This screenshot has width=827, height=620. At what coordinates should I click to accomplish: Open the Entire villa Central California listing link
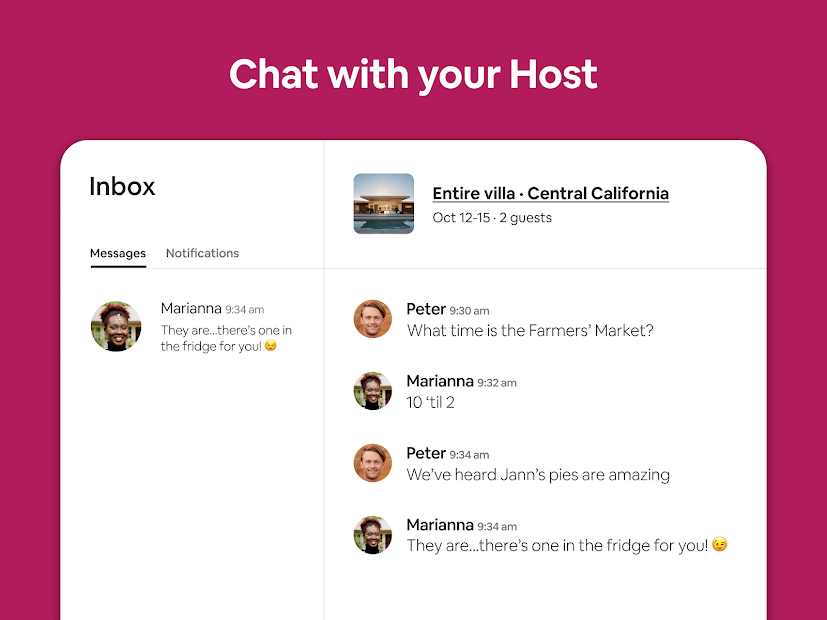(x=550, y=194)
